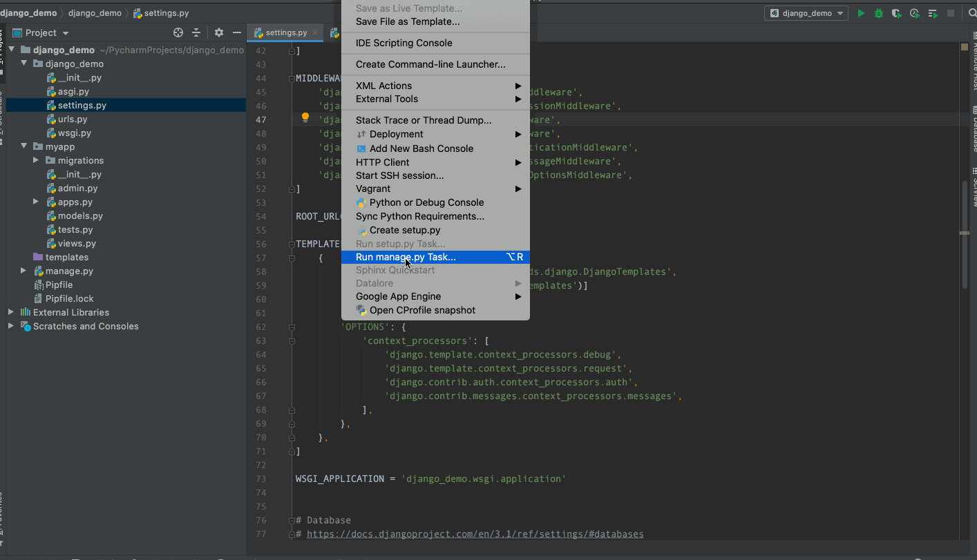Expand Scratches and Consoles
The image size is (977, 560).
point(11,326)
